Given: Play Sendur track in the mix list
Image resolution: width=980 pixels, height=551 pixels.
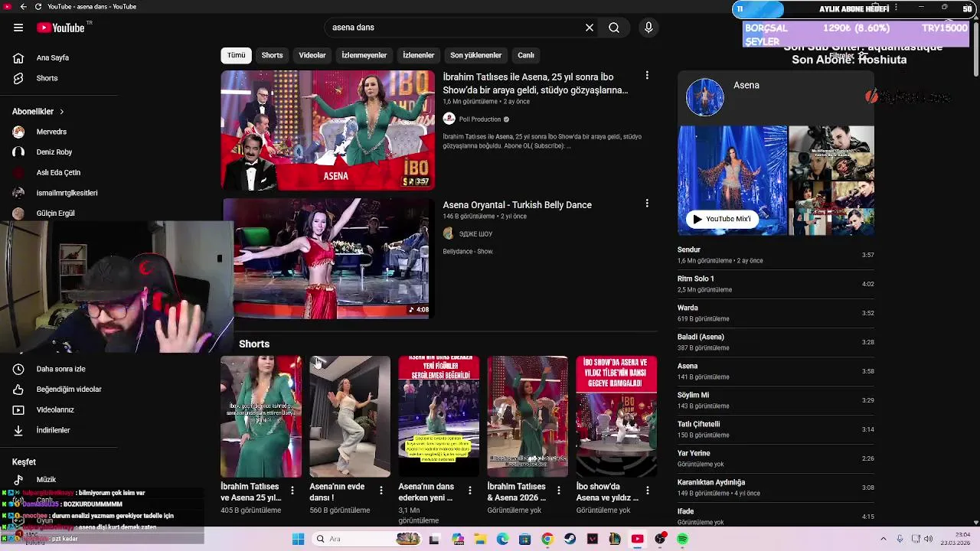Looking at the screenshot, I should [776, 255].
